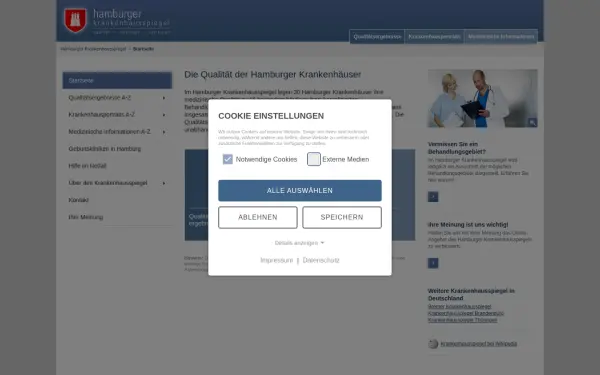
Task: Expand the 'Krankenhausportraits A-Z' sidebar arrow
Action: [164, 115]
